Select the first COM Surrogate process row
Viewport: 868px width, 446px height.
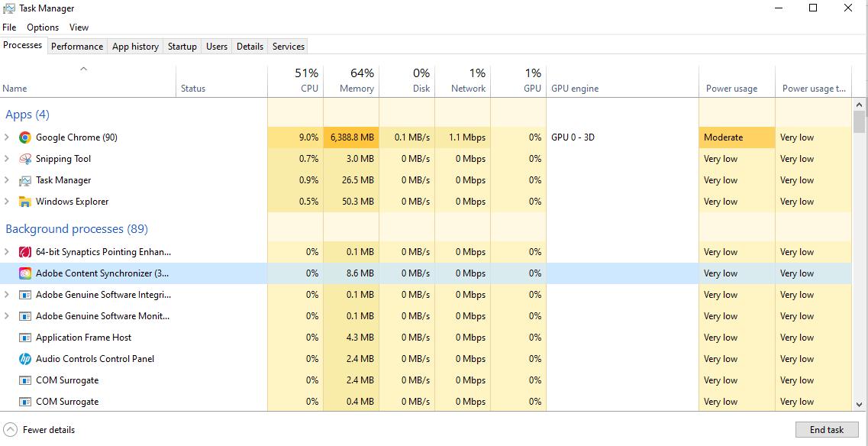pos(67,380)
